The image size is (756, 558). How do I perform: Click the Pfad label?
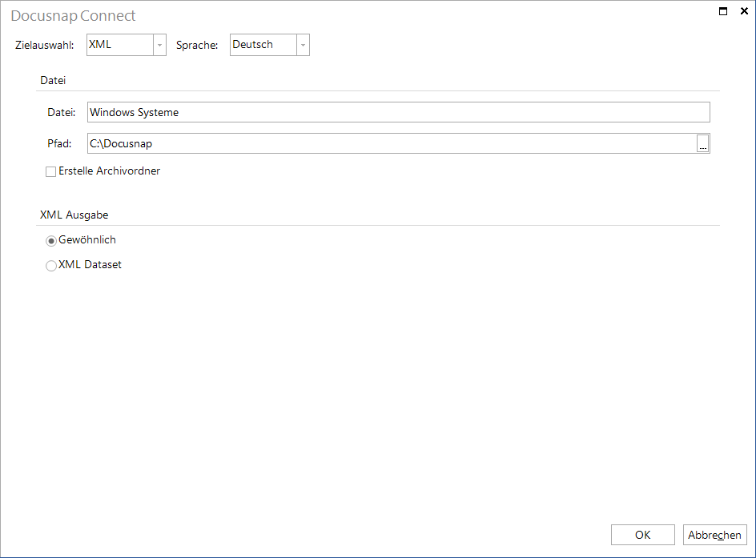[59, 143]
